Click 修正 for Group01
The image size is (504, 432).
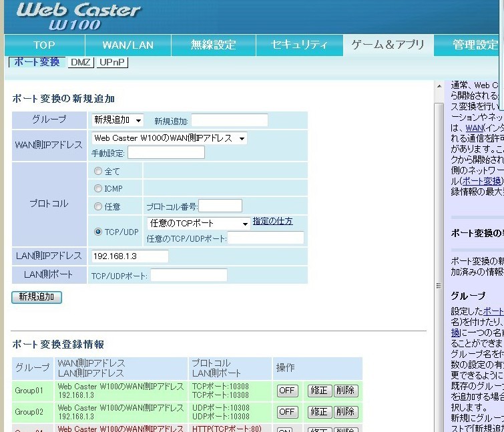pyautogui.click(x=320, y=391)
